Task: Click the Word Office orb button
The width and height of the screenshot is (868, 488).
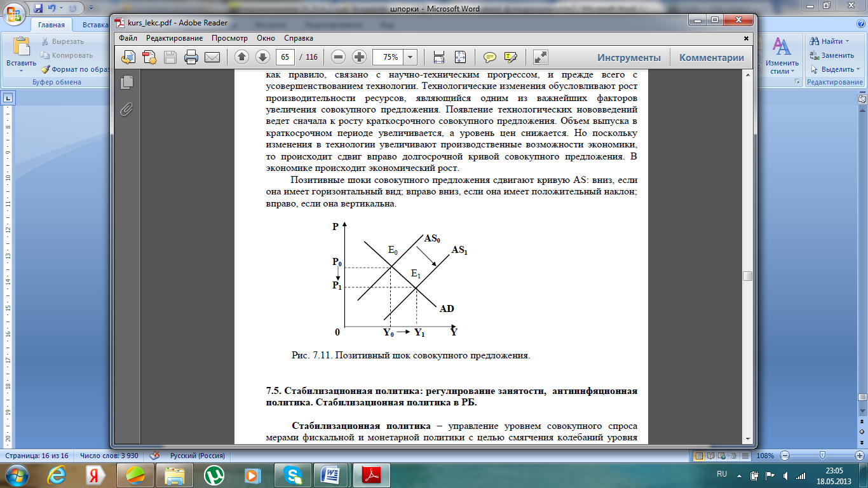Action: click(13, 13)
